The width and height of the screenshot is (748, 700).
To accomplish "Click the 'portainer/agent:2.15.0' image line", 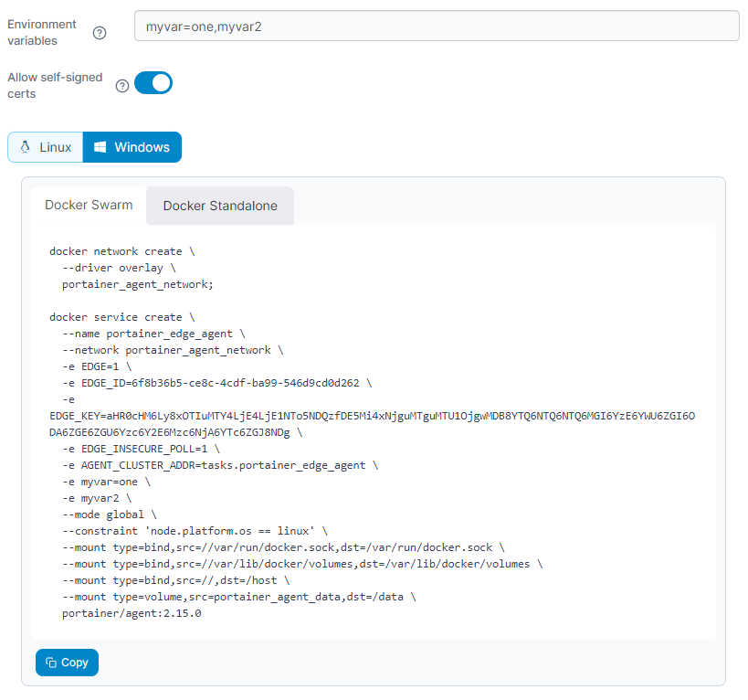I will (132, 613).
